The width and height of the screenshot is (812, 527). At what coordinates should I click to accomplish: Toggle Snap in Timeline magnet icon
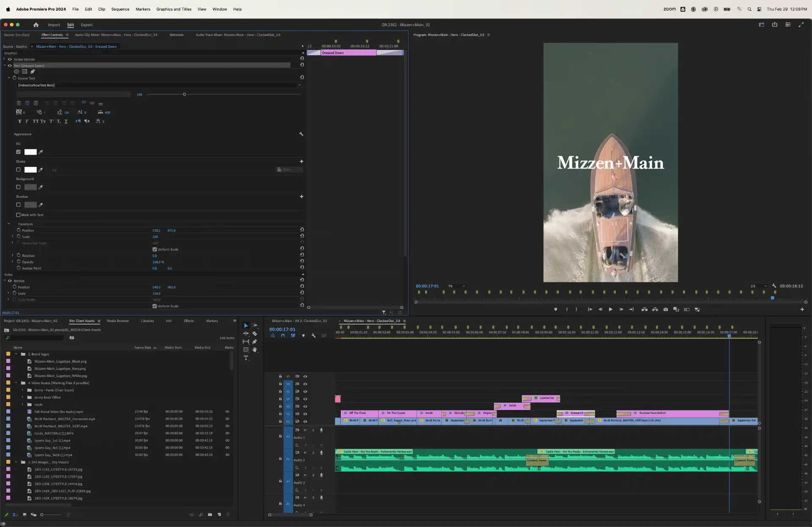[283, 336]
